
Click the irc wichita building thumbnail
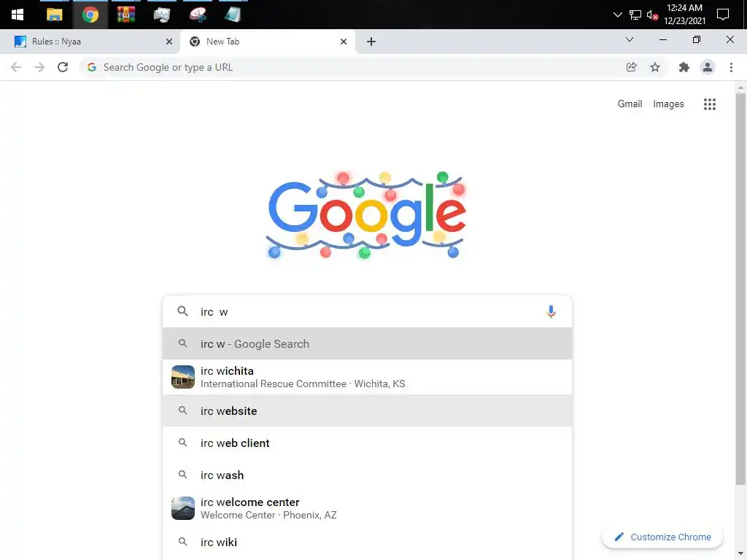tap(183, 377)
